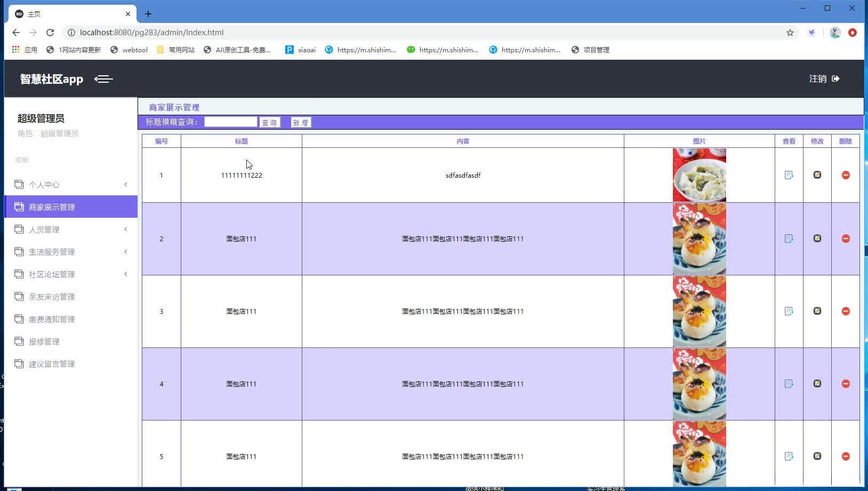The height and width of the screenshot is (491, 868).
Task: Click the logout arrow icon beside 注销
Action: (x=835, y=78)
